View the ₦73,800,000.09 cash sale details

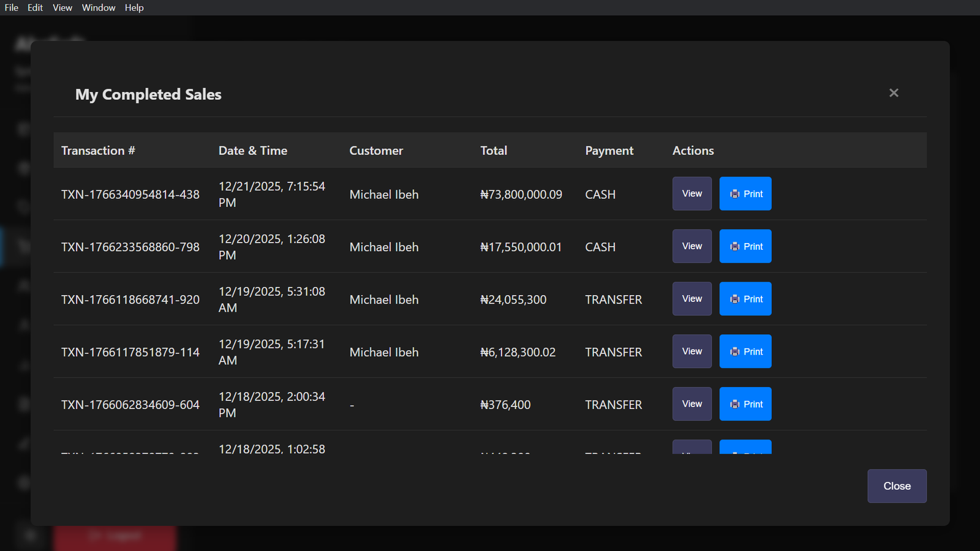(x=692, y=193)
